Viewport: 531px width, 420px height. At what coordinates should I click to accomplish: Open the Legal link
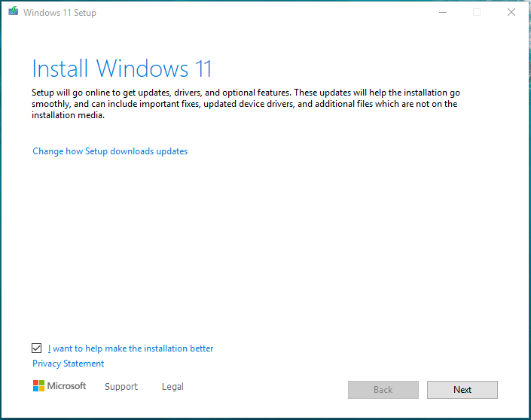(x=172, y=386)
